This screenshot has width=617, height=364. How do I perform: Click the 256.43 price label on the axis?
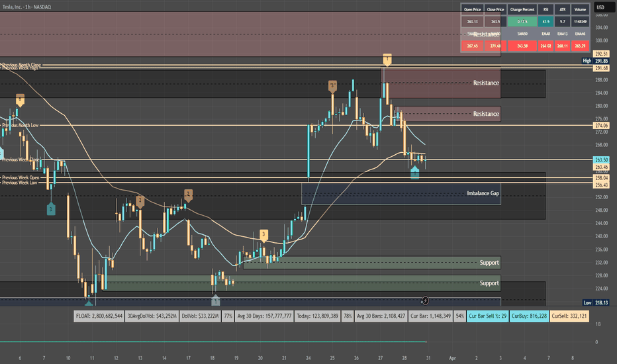tap(601, 185)
